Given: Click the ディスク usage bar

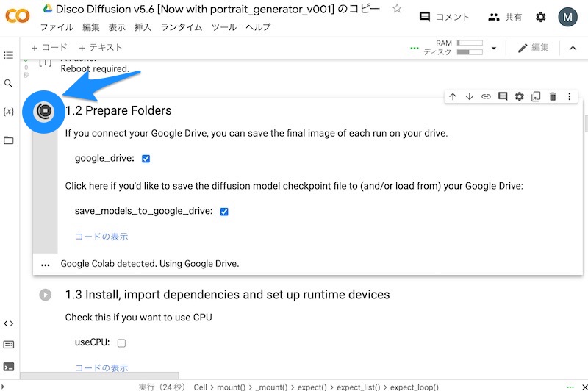Looking at the screenshot, I should click(470, 52).
